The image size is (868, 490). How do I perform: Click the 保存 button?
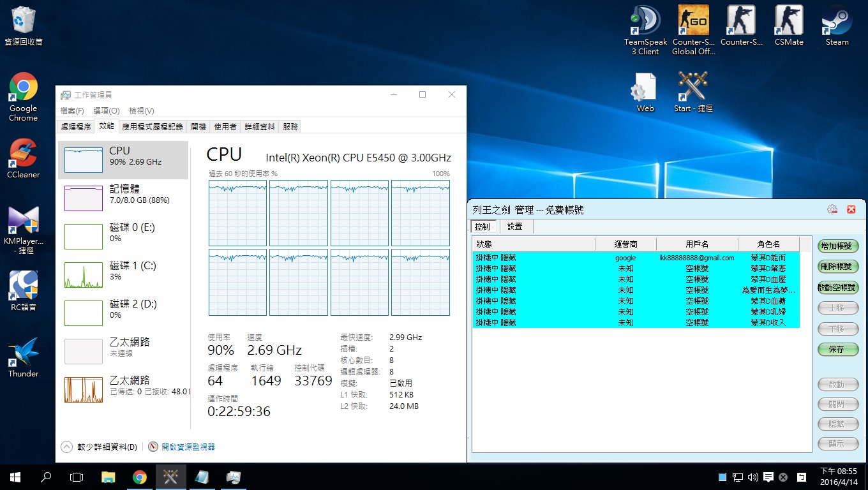tap(838, 350)
